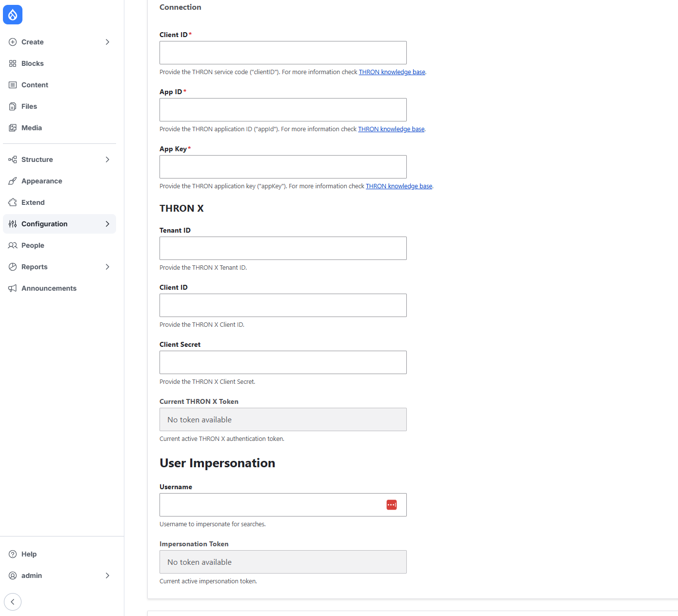Click the 'User Impersonation' heading
The image size is (678, 616).
217,463
